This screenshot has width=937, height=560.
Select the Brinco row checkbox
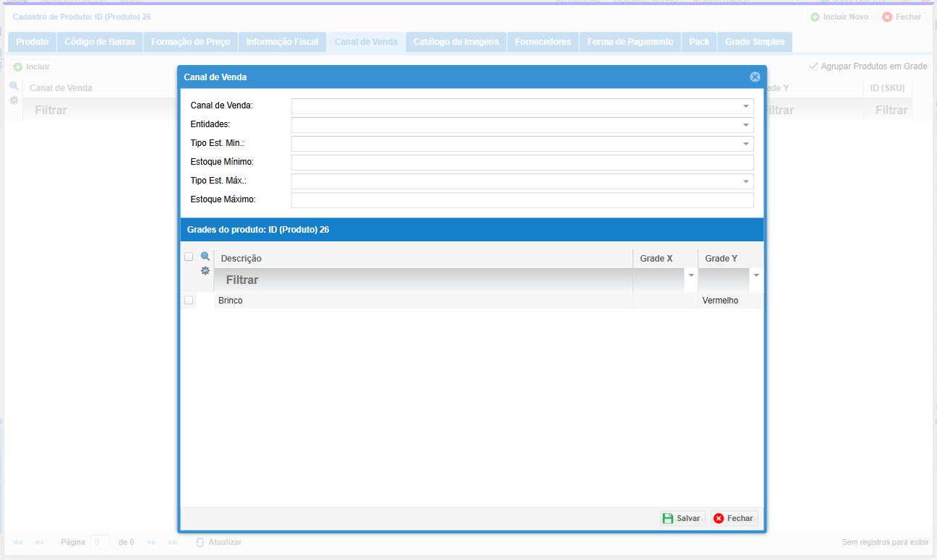click(189, 300)
